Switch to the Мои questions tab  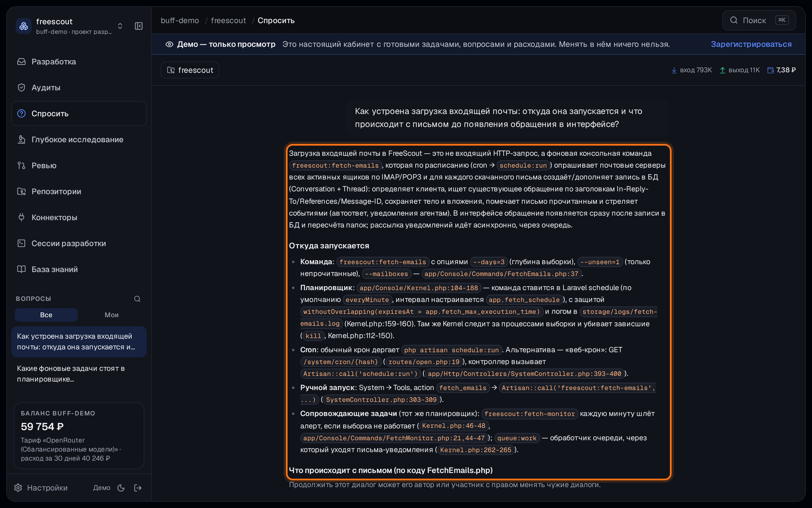point(111,315)
